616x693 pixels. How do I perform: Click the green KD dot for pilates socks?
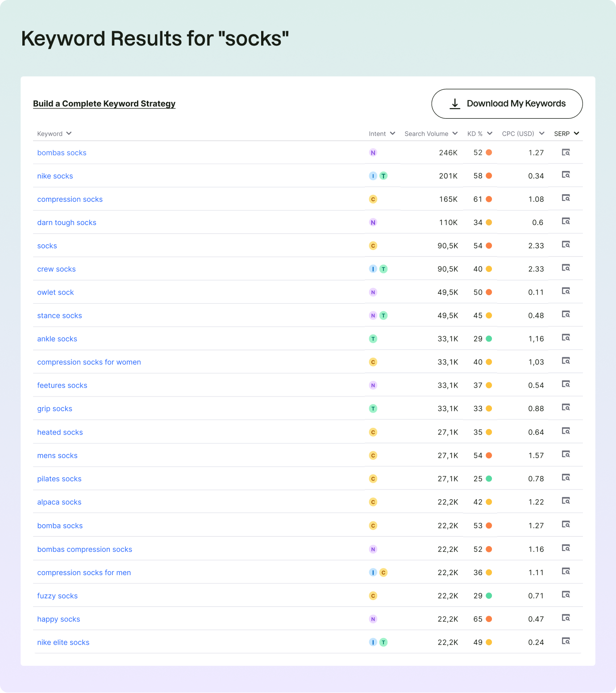489,479
